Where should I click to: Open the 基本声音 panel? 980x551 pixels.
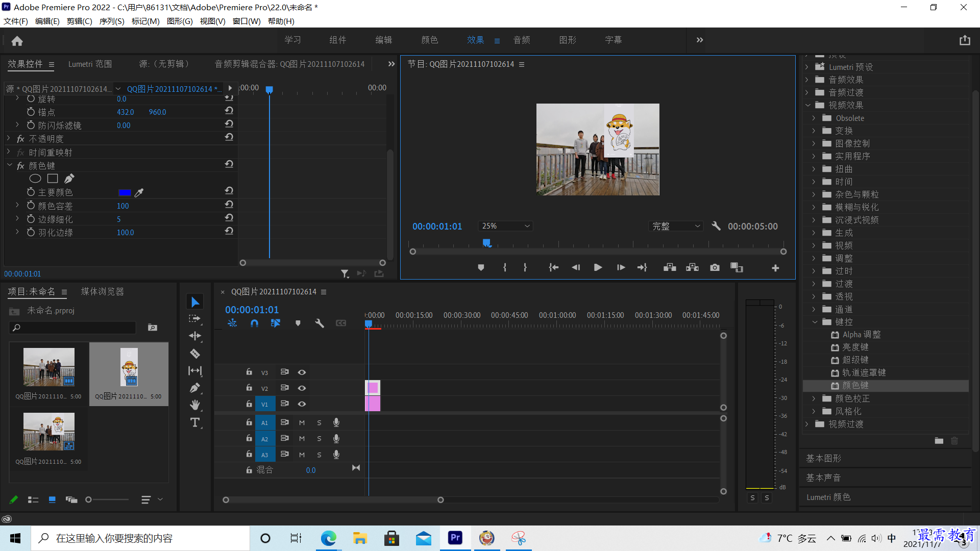coord(823,478)
